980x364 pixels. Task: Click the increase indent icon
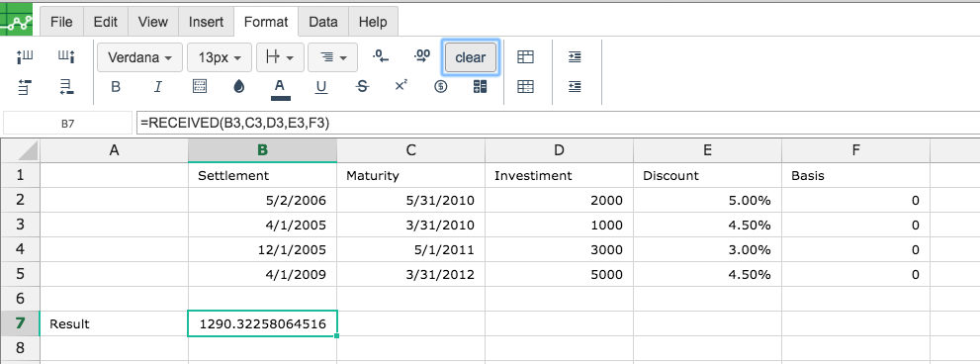575,57
